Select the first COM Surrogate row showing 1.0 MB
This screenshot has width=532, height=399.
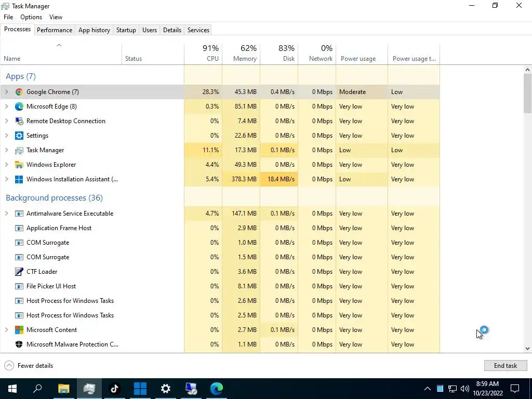tap(220, 243)
